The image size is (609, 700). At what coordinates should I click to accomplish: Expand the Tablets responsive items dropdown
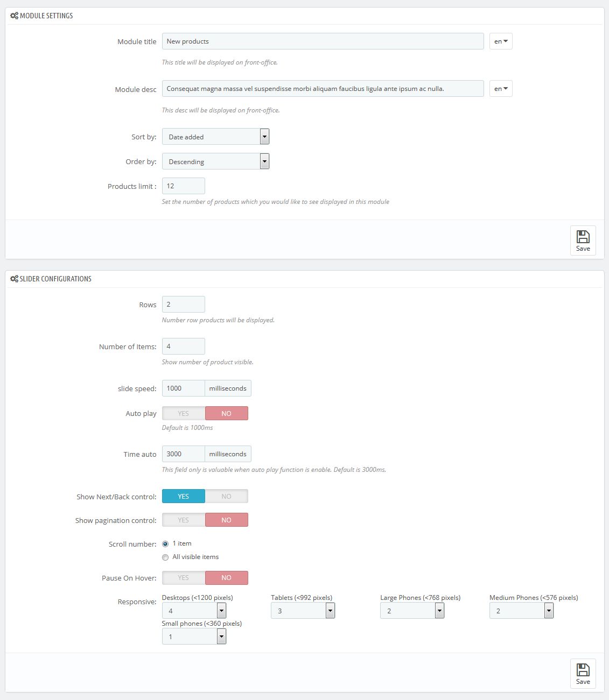coord(303,611)
